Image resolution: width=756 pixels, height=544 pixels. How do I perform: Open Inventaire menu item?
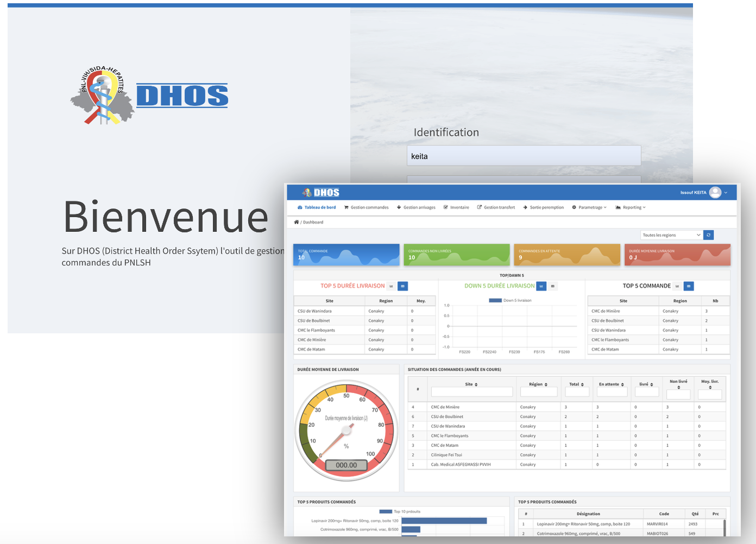tap(456, 207)
